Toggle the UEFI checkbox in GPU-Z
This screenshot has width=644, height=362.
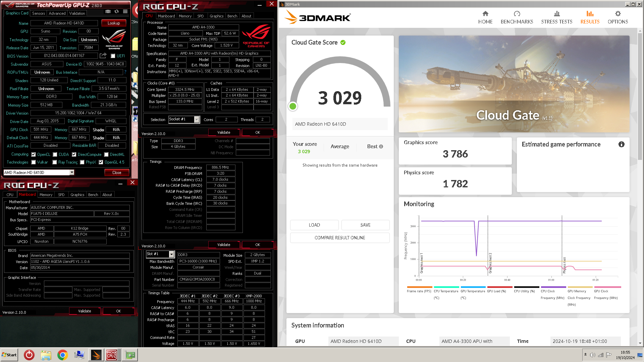tap(113, 56)
